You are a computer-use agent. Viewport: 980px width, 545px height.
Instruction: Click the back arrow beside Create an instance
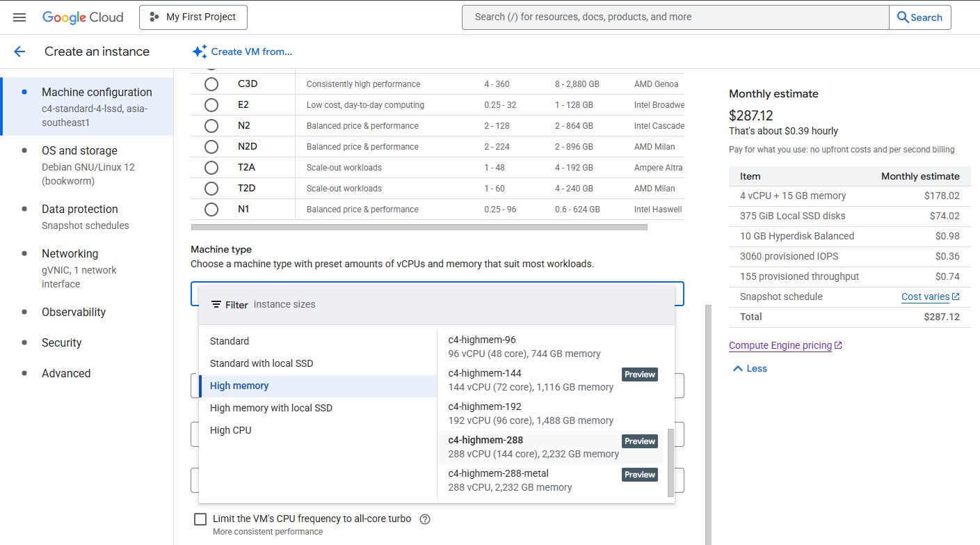[x=19, y=52]
